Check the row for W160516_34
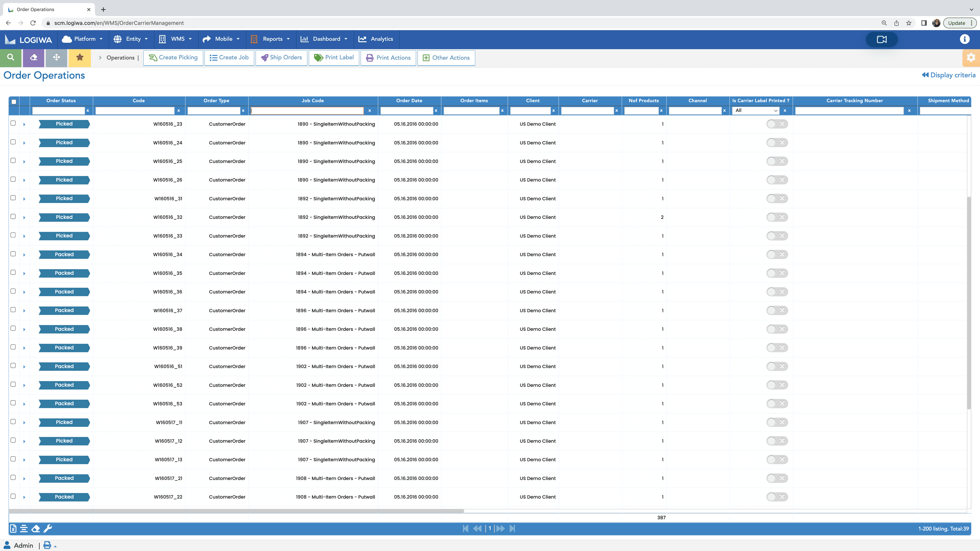This screenshot has height=551, width=980. [13, 254]
